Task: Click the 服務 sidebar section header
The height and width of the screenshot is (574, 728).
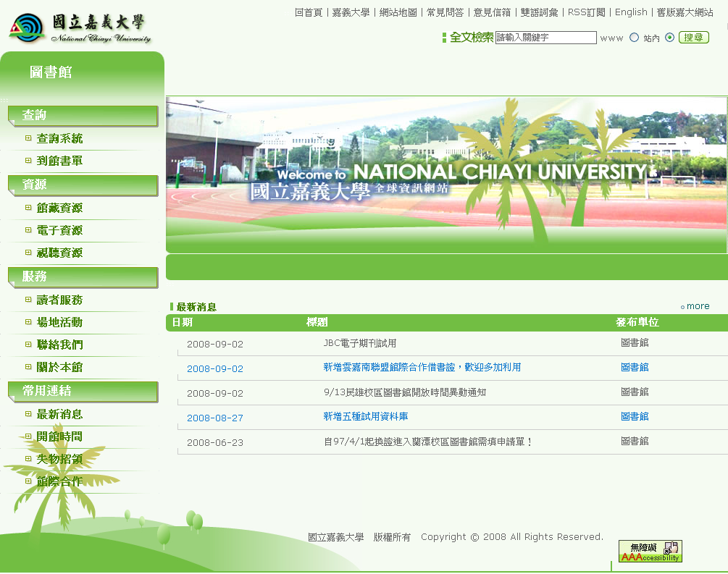Action: 83,277
